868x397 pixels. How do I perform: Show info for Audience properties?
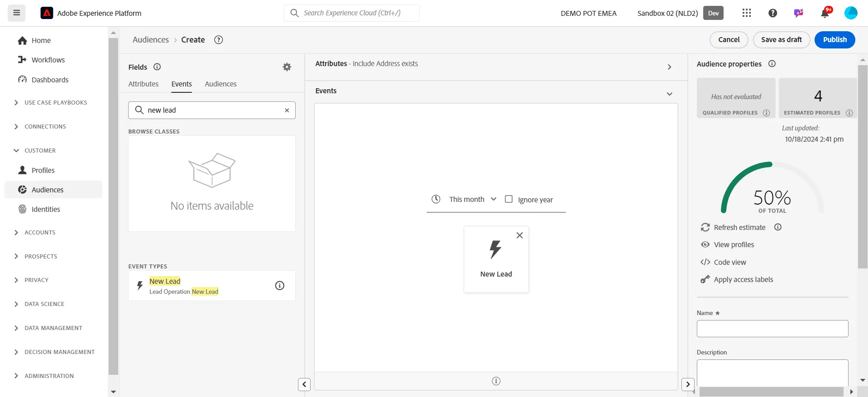(x=772, y=64)
